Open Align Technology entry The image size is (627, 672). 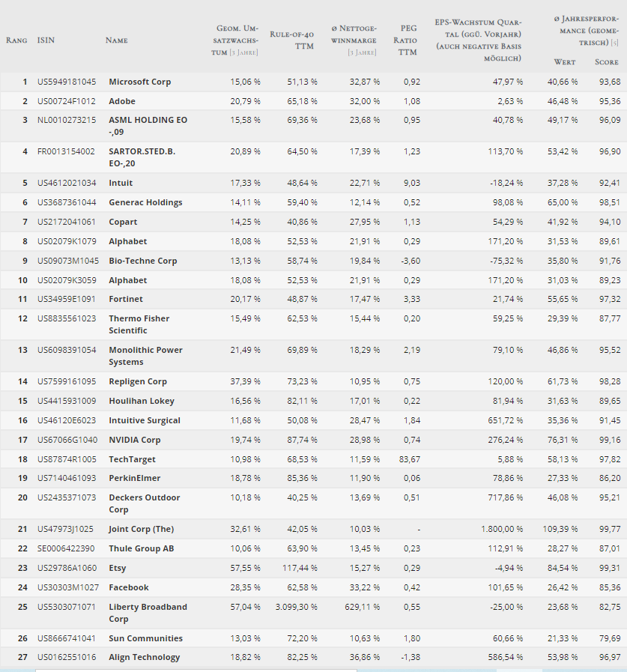pyautogui.click(x=145, y=658)
